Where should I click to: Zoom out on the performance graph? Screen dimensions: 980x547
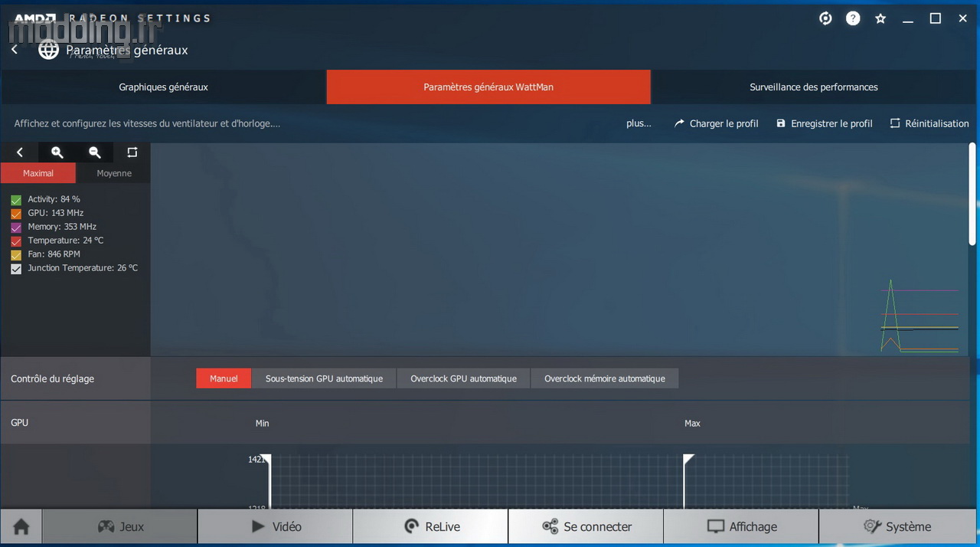tap(95, 152)
